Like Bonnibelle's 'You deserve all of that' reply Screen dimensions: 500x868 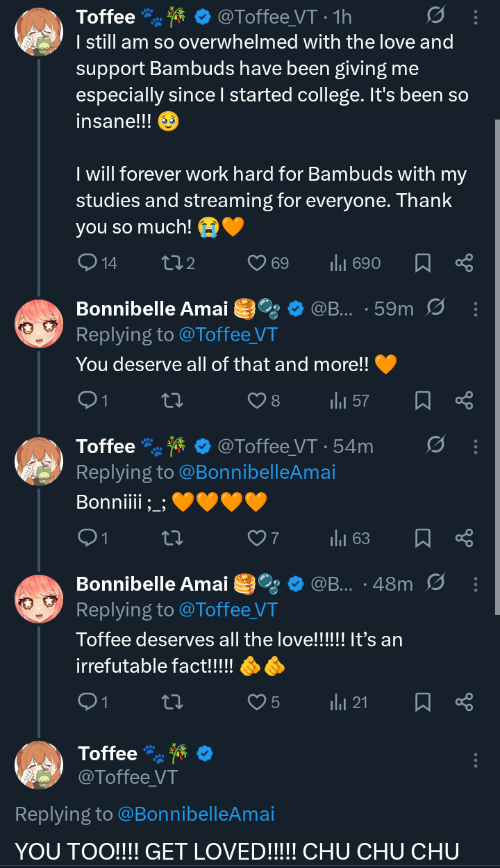click(258, 400)
